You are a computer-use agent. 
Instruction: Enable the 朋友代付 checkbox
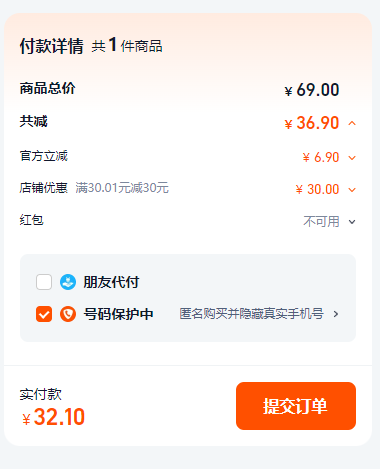[44, 282]
